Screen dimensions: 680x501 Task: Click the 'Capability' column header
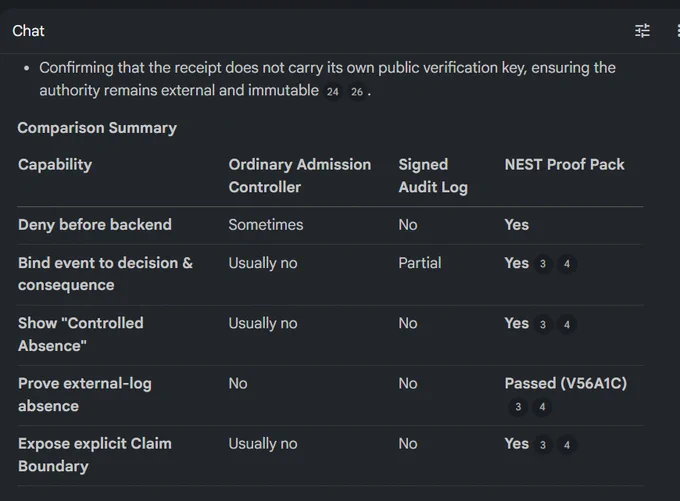(x=55, y=164)
